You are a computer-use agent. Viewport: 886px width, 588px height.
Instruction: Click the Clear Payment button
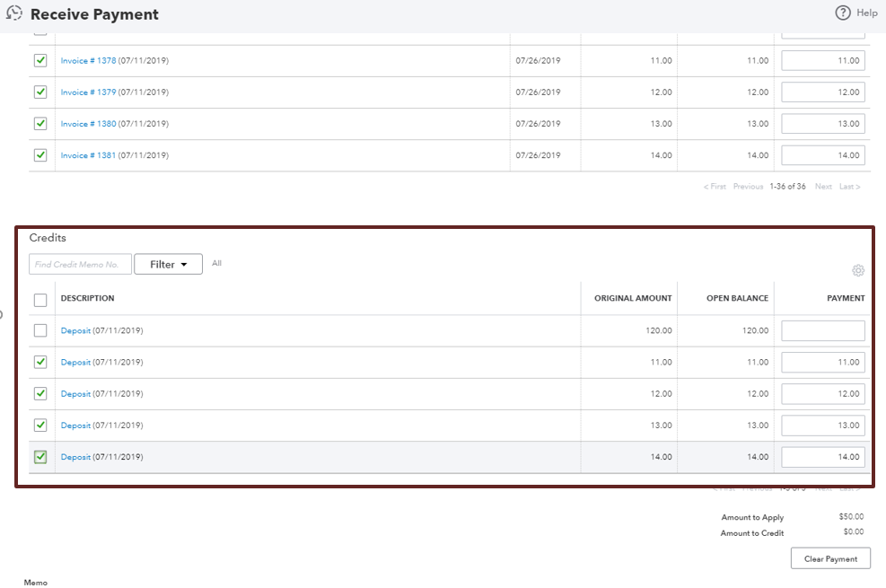coord(830,558)
